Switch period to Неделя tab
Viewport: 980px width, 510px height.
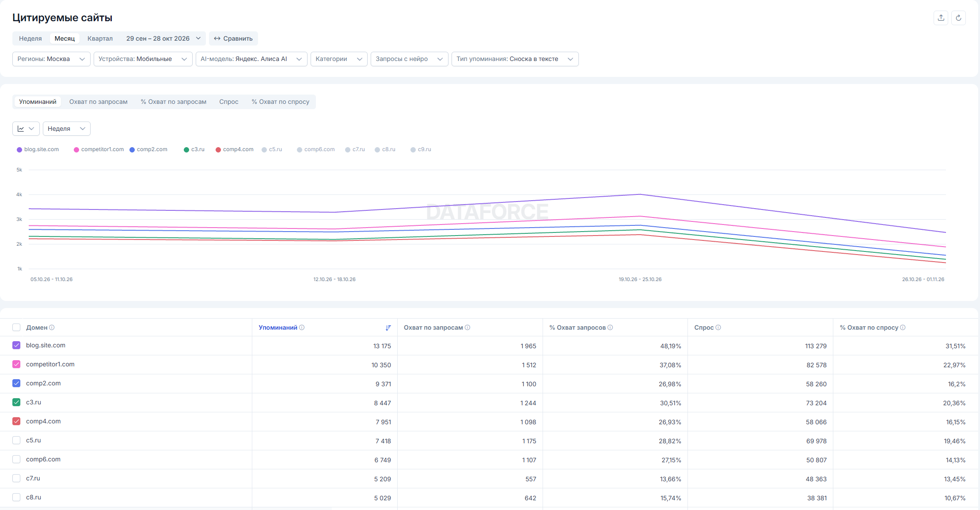tap(30, 38)
